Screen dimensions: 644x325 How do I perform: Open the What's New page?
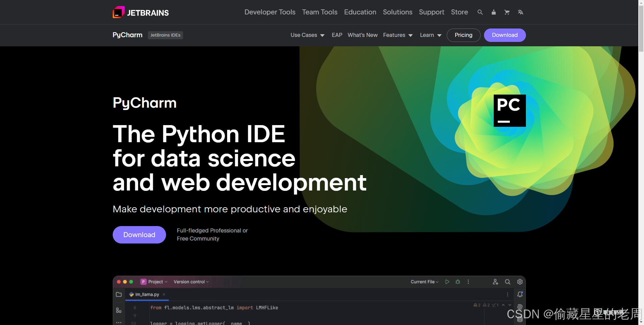point(363,35)
